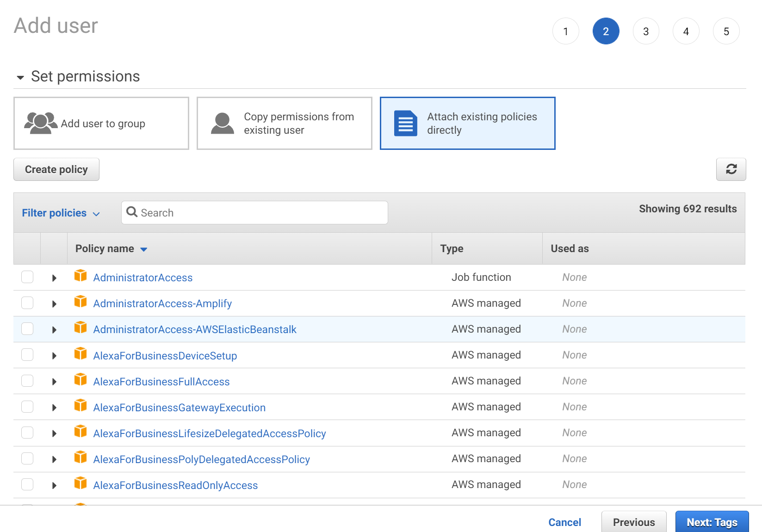762x532 pixels.
Task: Check the AlexaForBusinessLifesizeDelegatedAccessPolicy checkbox
Action: (27, 433)
